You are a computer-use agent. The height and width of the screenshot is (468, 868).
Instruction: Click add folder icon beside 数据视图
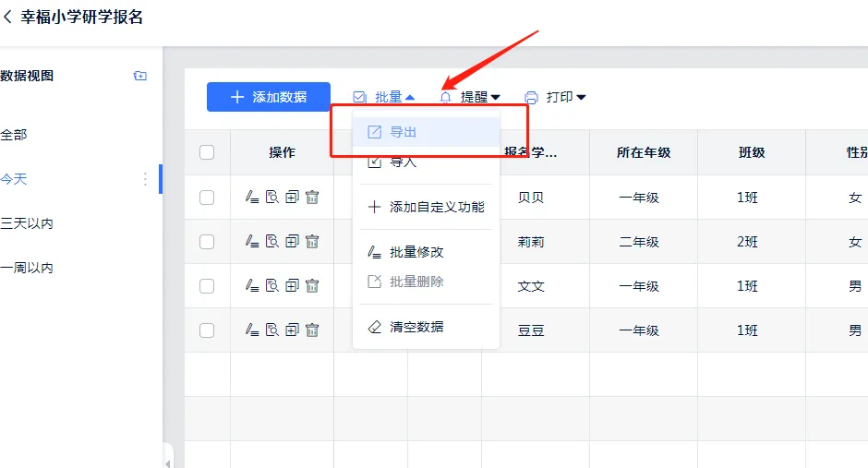coord(140,76)
